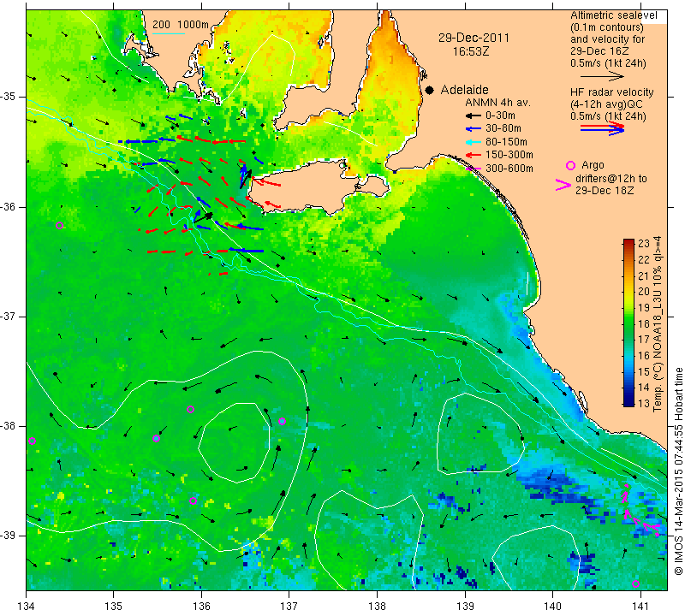Click the 'drifters@12h to' legend text
The height and width of the screenshot is (616, 685).
pyautogui.click(x=611, y=179)
